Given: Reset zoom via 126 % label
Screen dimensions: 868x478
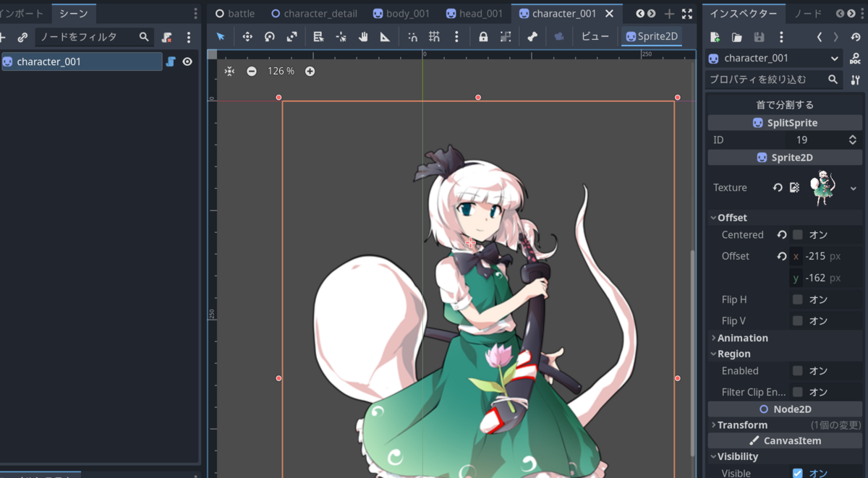Looking at the screenshot, I should [x=281, y=71].
